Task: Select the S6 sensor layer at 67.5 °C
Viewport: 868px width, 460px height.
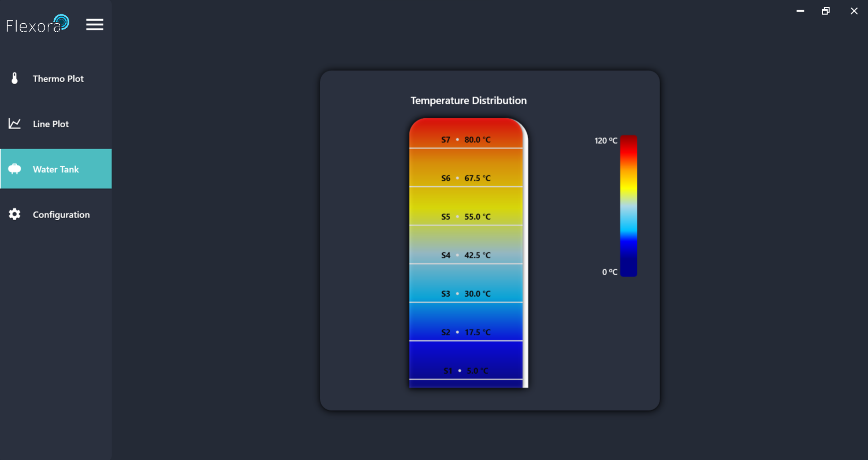Action: click(466, 167)
